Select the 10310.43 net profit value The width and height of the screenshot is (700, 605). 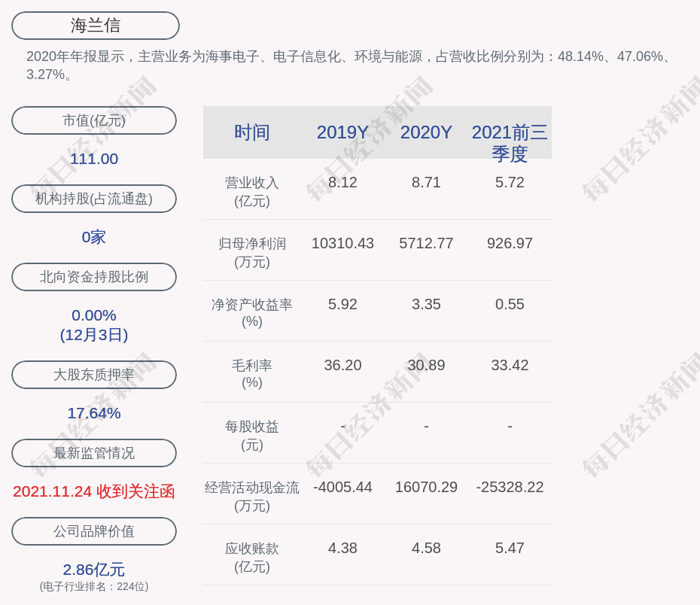[x=342, y=244]
